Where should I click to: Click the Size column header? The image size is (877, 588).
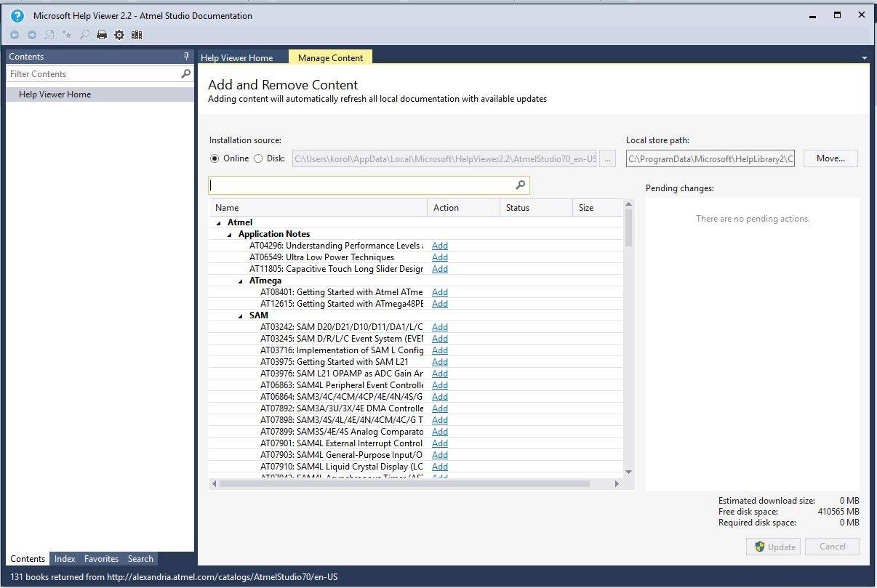598,208
